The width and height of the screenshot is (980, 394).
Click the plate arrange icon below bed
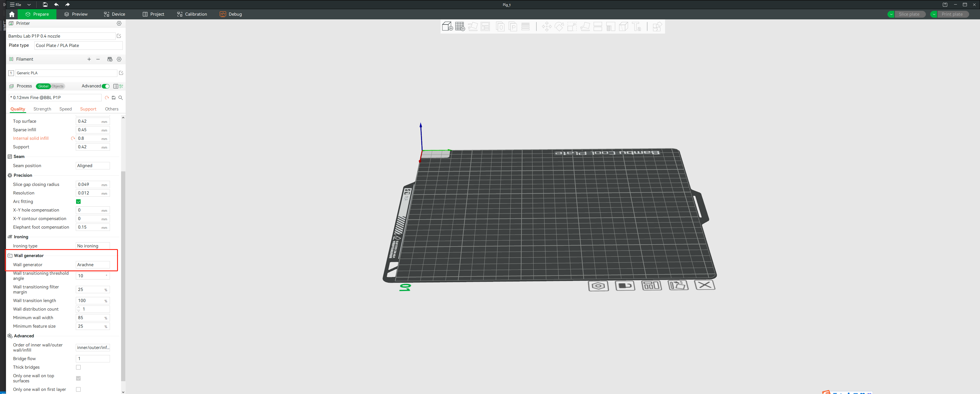click(651, 285)
